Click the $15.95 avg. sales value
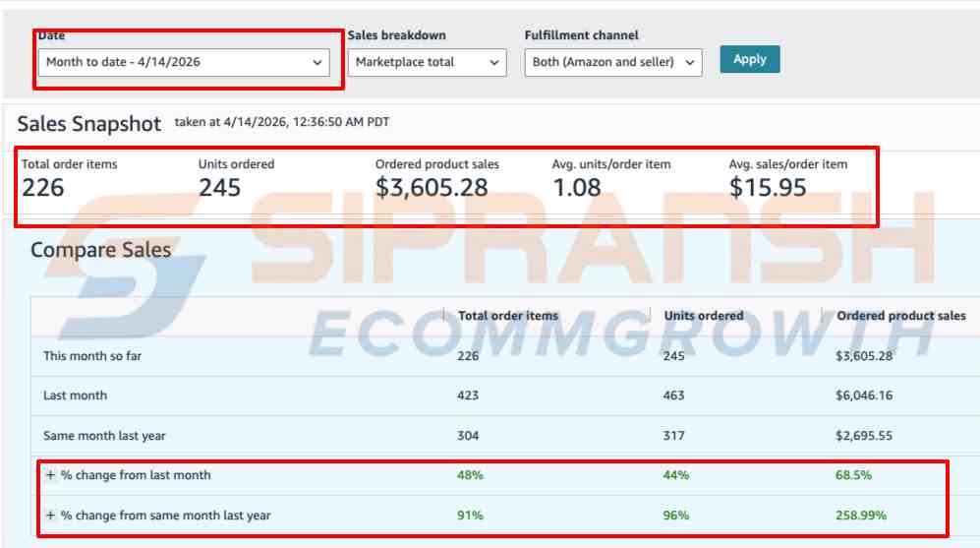980x548 pixels. 768,187
